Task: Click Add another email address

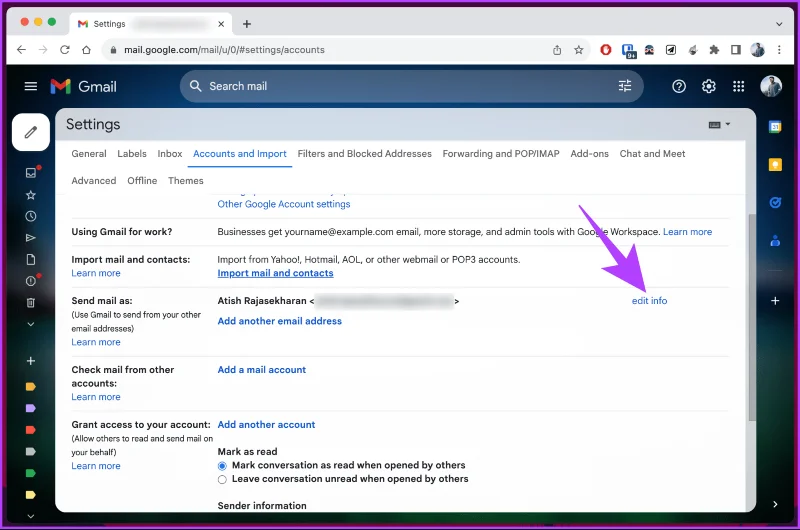Action: 280,321
